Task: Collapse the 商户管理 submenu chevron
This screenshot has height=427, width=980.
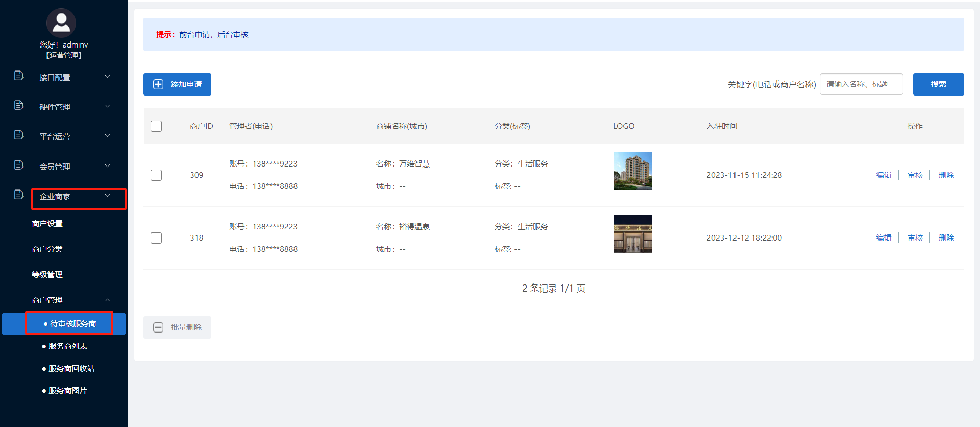Action: pyautogui.click(x=107, y=300)
